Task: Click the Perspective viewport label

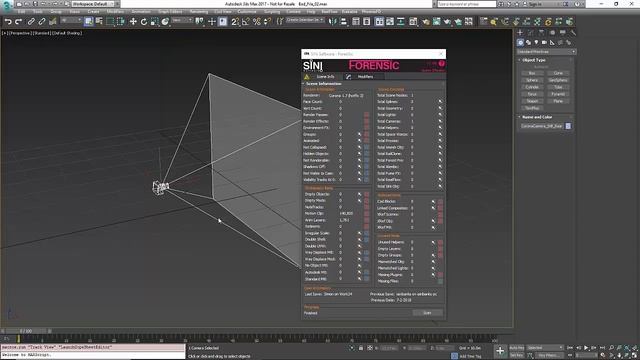Action: coord(19,33)
